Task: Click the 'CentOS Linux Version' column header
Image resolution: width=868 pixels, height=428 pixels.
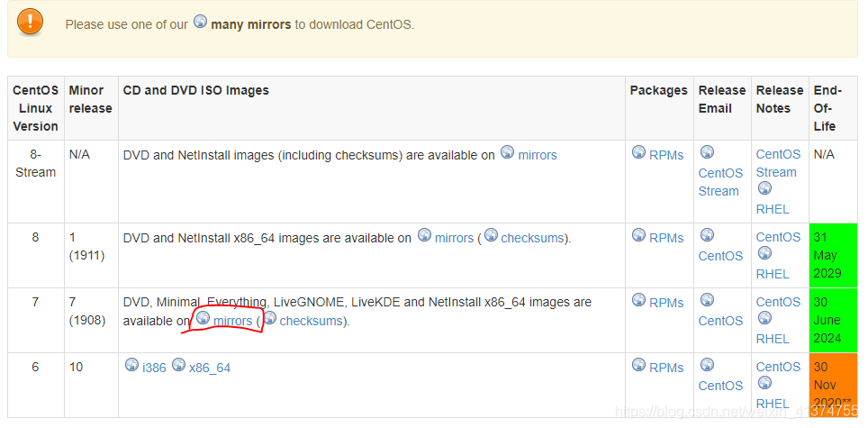Action: point(35,108)
